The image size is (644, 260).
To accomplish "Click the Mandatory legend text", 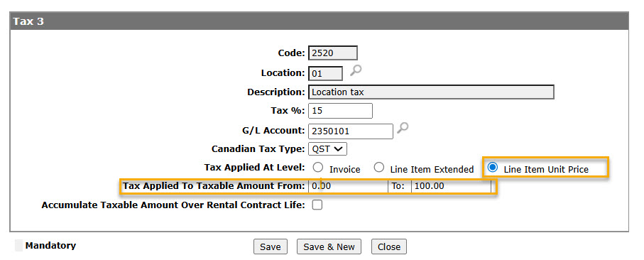I will [x=50, y=246].
